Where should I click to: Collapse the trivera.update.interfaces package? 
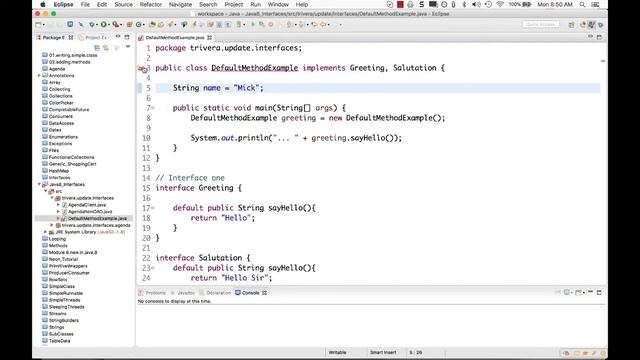pyautogui.click(x=52, y=198)
